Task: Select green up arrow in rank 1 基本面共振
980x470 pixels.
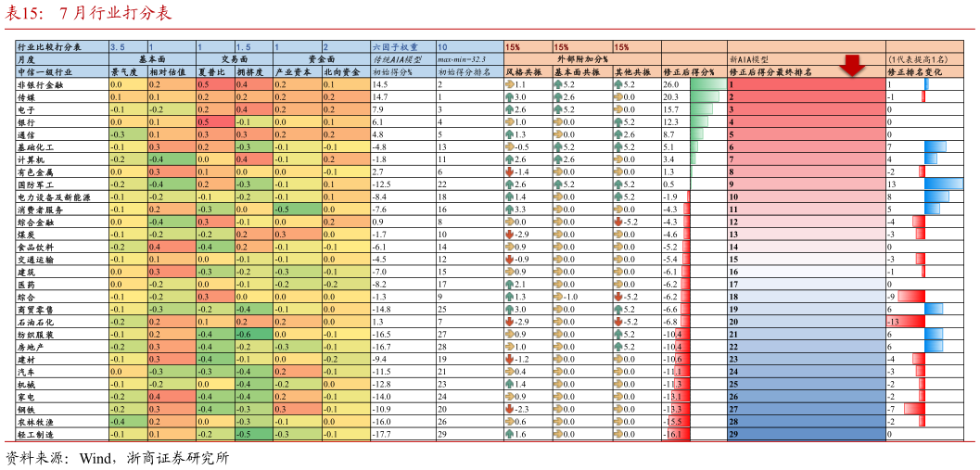Action: pos(558,84)
